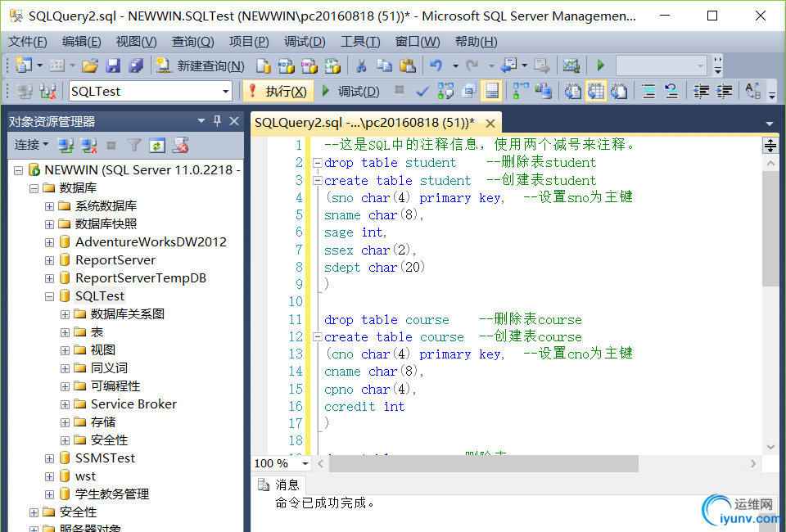Click the Activity Monitor icon

pos(571,65)
